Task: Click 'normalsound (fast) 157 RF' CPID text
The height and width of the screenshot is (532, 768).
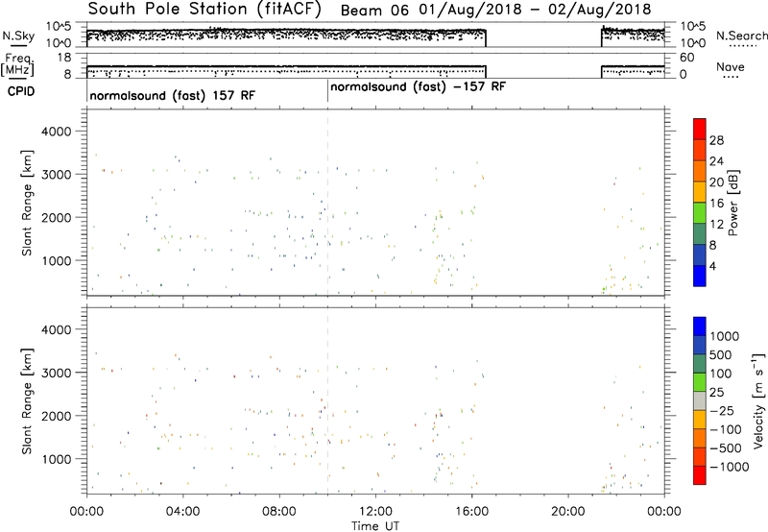Action: pyautogui.click(x=173, y=95)
